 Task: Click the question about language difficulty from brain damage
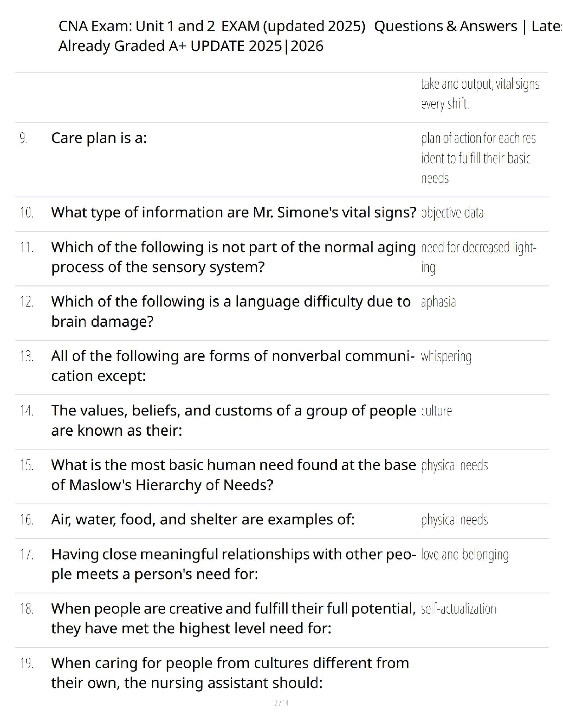(230, 311)
